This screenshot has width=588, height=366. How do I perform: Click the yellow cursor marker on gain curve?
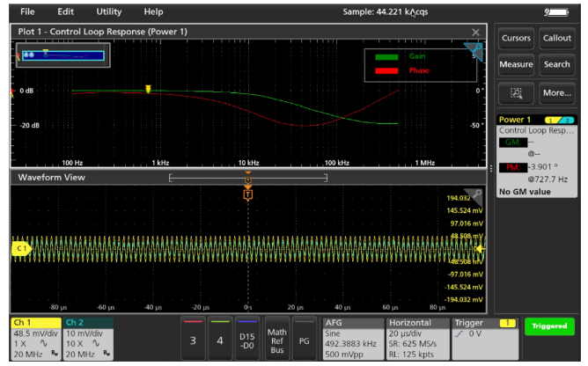point(148,89)
